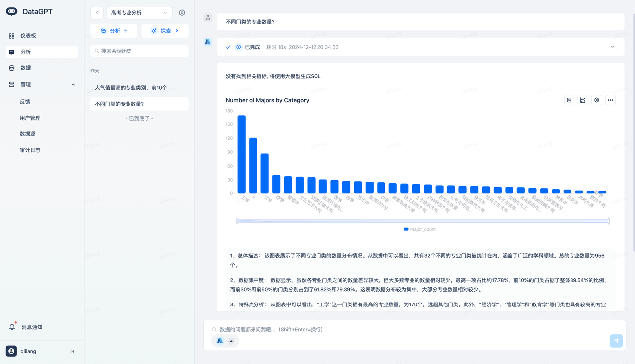Click settings gear next to 高考专业分析
Screen dimensions: 635x364
[x=182, y=13]
